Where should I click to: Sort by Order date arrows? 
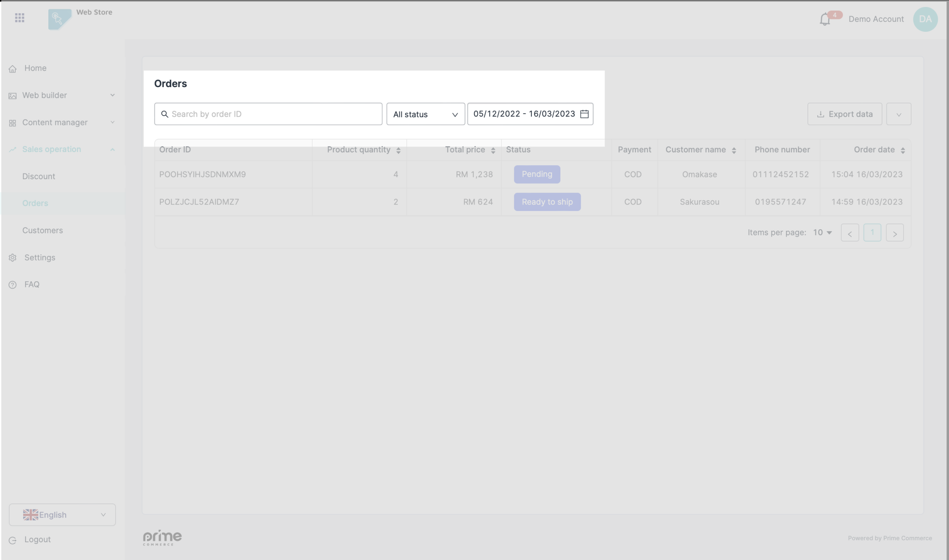(902, 150)
